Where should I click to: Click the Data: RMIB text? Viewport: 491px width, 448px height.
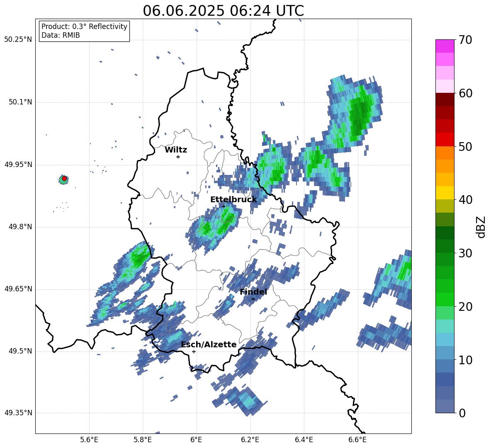(61, 35)
